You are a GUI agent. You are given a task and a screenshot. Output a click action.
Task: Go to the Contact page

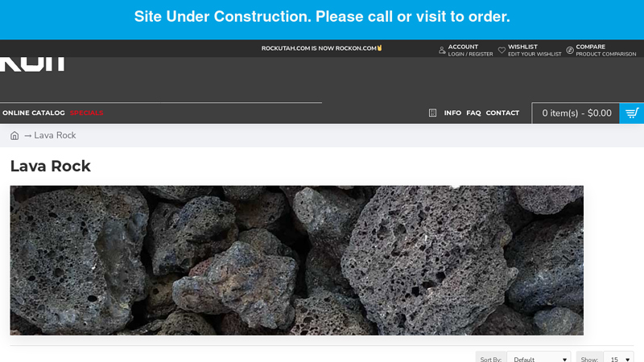point(502,113)
